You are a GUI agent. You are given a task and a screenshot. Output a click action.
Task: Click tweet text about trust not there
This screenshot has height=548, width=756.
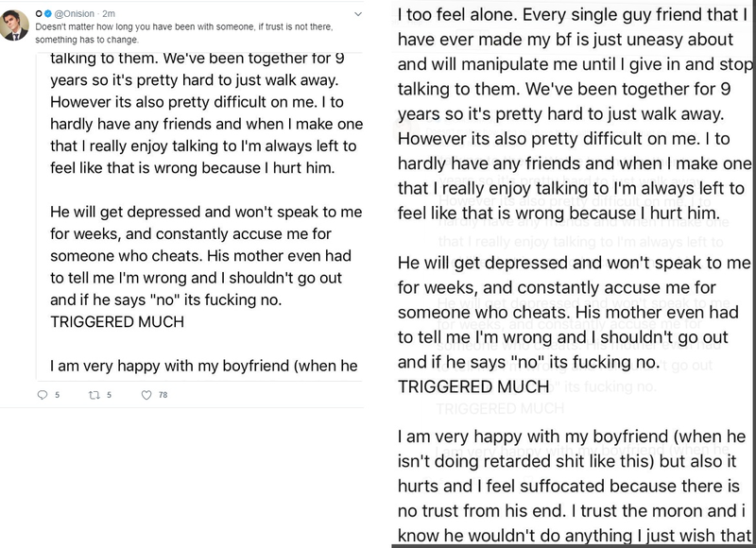(x=189, y=27)
